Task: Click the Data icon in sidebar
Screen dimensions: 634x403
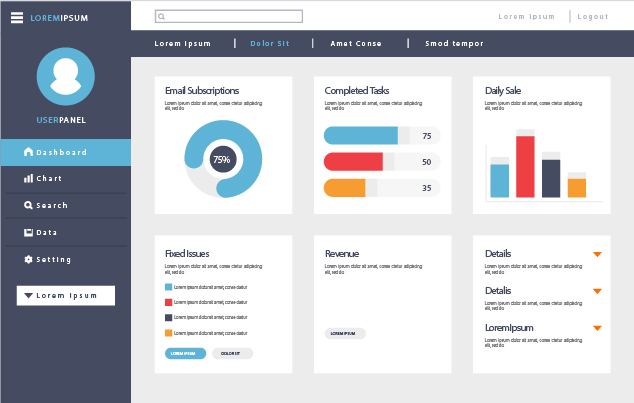Action: (x=28, y=232)
